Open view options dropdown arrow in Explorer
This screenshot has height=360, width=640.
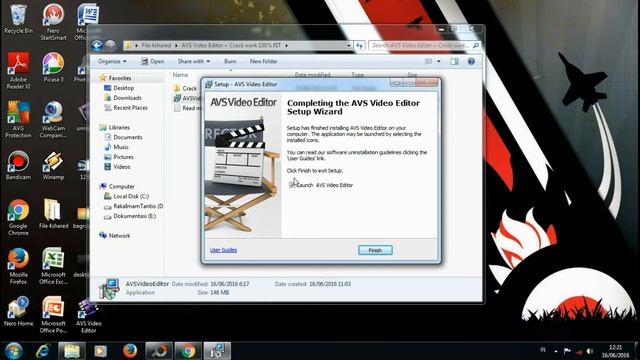(x=439, y=61)
